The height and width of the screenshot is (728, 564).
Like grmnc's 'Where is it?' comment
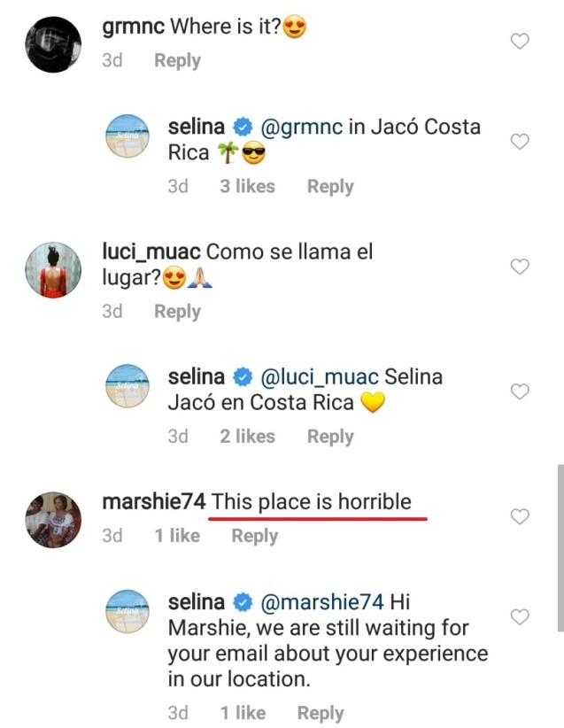pyautogui.click(x=522, y=42)
